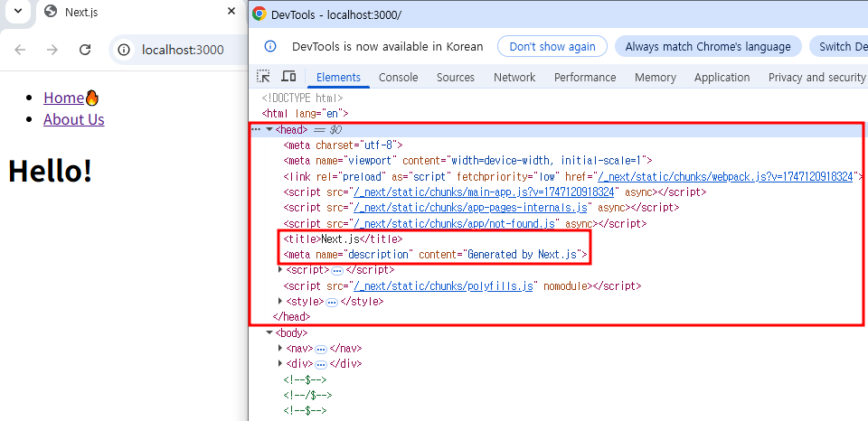868x421 pixels.
Task: Click the browser forward arrow
Action: pyautogui.click(x=52, y=50)
